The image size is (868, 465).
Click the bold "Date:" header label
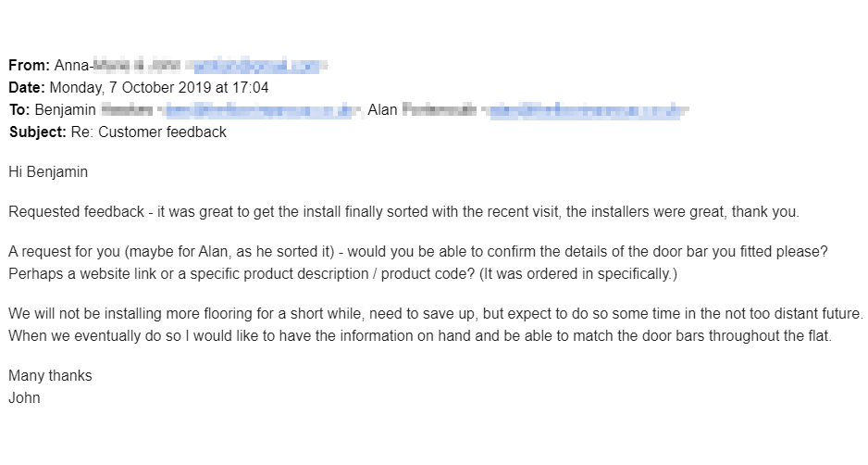click(x=27, y=88)
